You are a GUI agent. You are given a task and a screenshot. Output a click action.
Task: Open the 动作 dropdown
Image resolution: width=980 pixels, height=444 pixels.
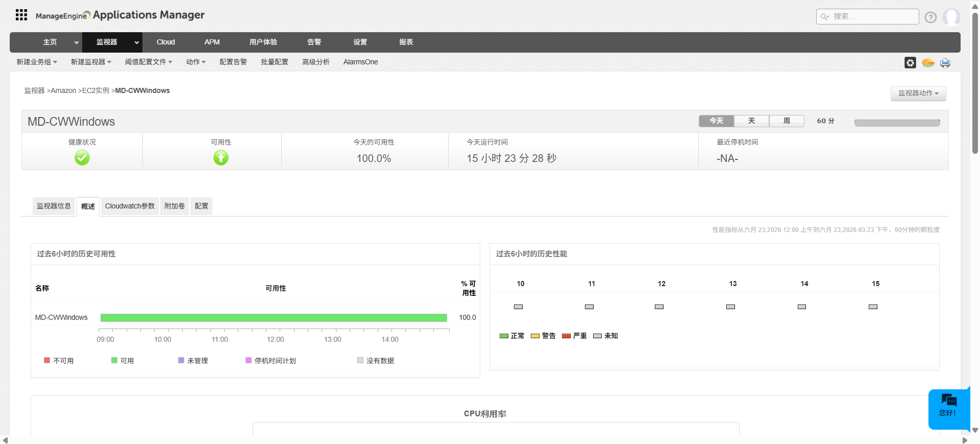[x=196, y=62]
